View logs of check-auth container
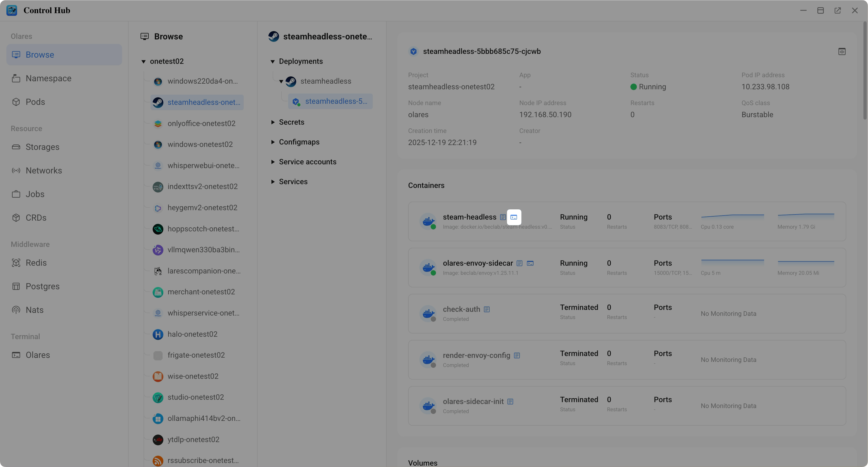 487,309
